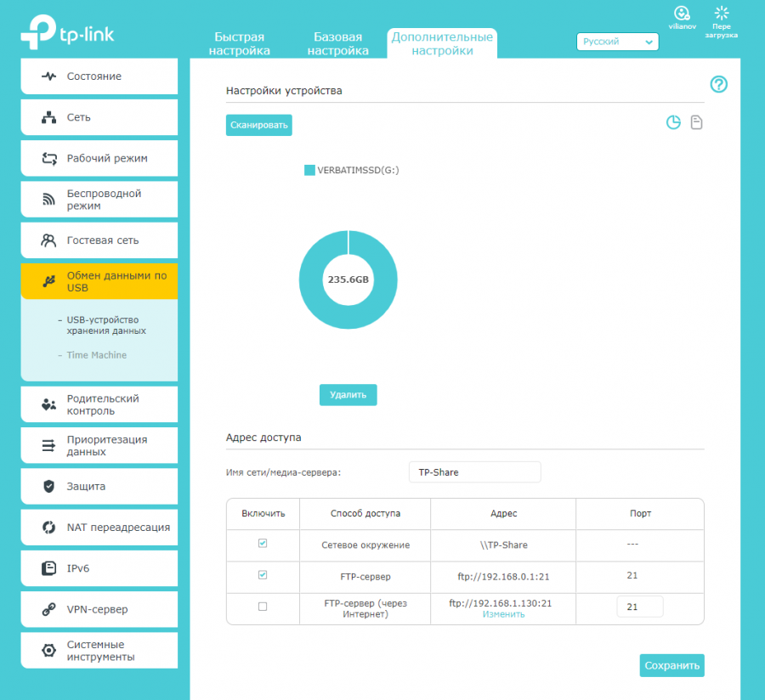
Task: Click the Сеть network icon
Action: (x=48, y=117)
